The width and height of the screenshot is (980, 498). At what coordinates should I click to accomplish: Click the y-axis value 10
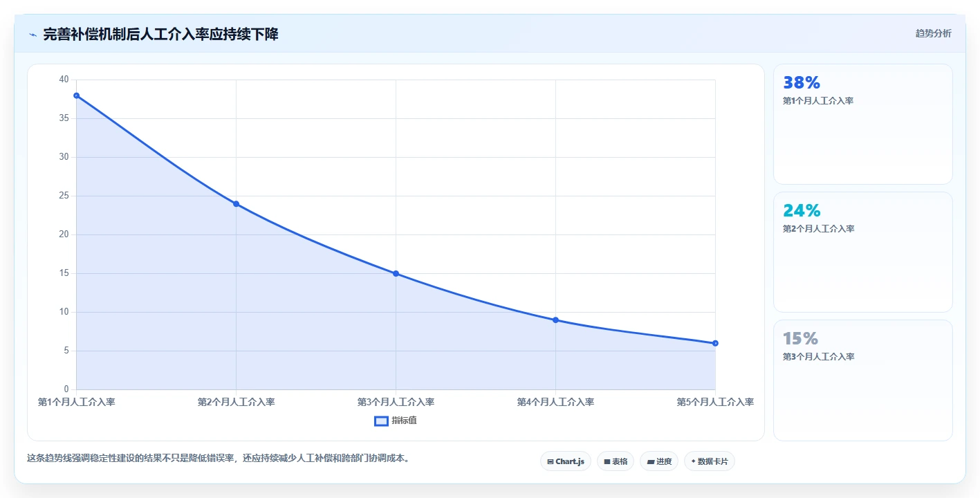[64, 312]
